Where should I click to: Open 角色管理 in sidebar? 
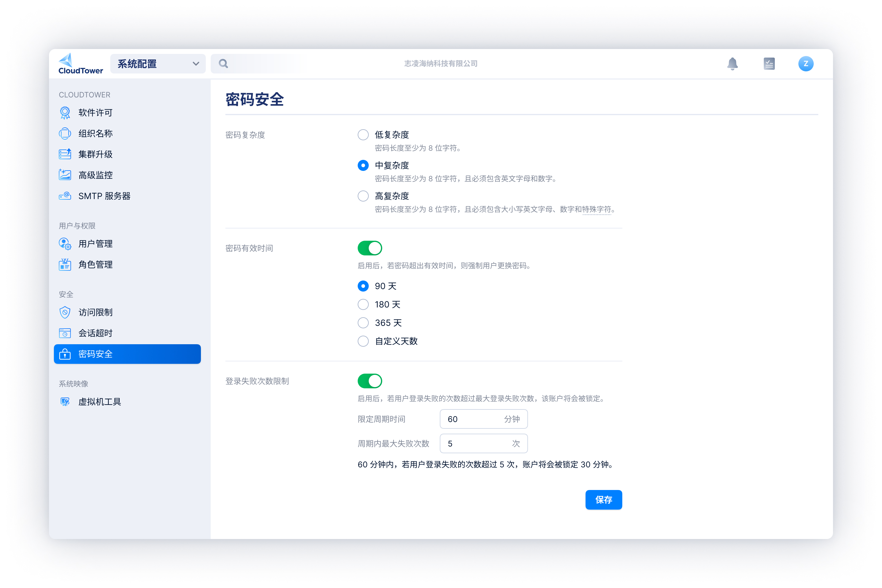coord(127,265)
